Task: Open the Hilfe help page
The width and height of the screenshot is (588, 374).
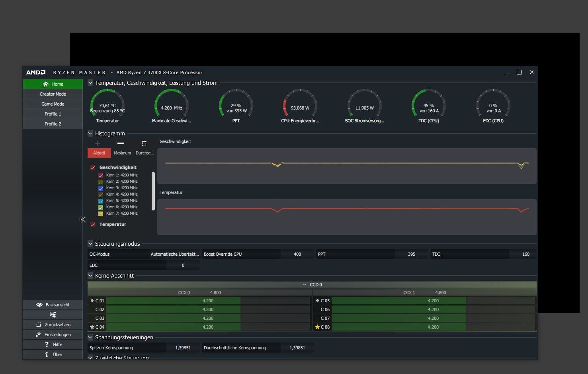Action: click(x=53, y=345)
